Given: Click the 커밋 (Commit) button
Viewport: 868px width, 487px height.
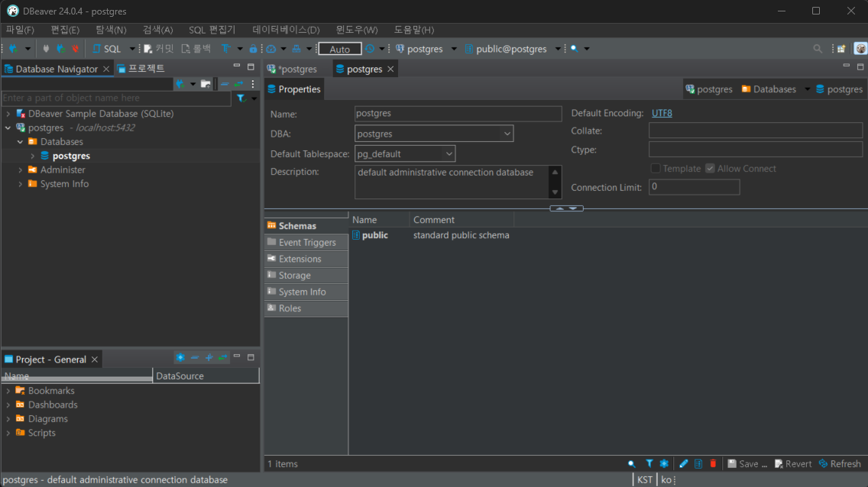Looking at the screenshot, I should (159, 49).
